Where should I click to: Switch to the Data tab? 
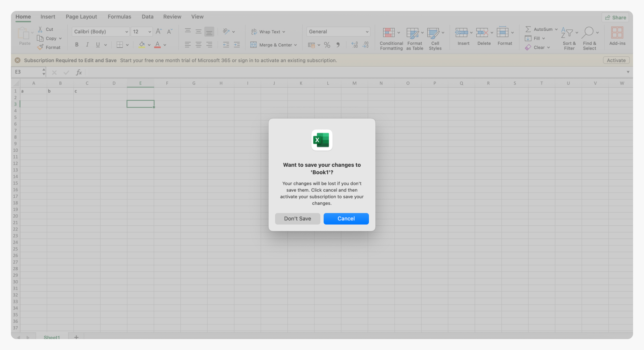148,17
